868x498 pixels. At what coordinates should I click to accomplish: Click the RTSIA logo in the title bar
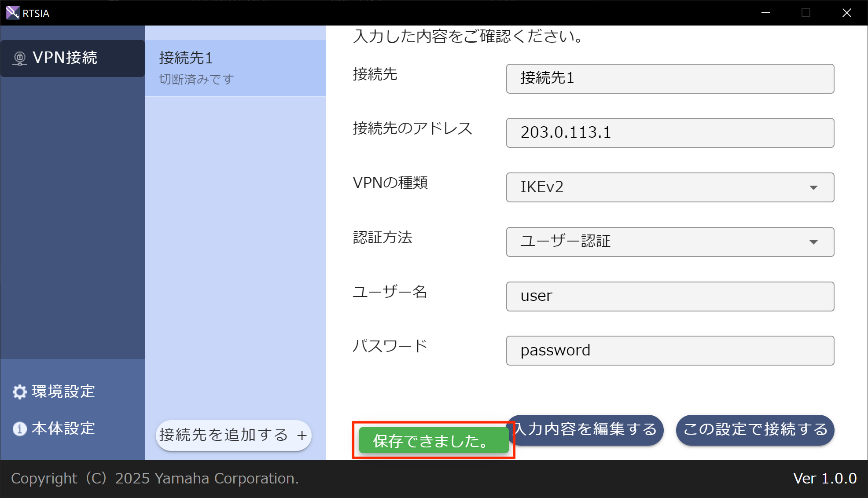(12, 13)
